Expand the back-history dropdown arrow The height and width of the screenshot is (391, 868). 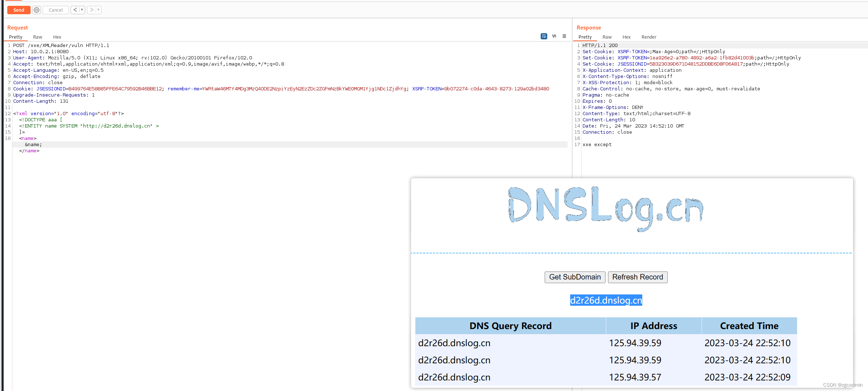click(x=82, y=10)
